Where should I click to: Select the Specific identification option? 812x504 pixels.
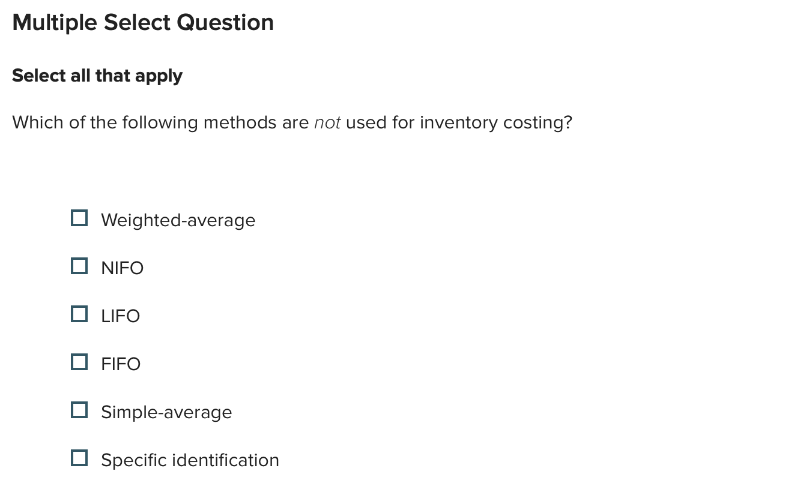[79, 458]
